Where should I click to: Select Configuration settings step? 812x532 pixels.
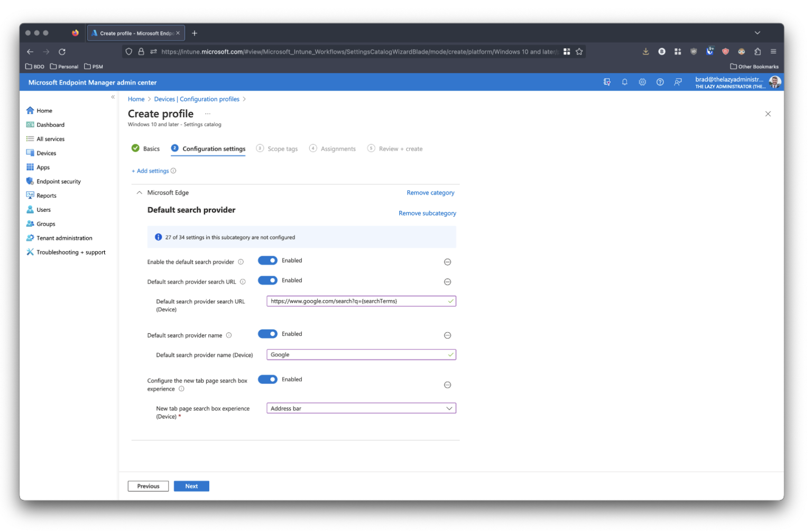tap(208, 149)
